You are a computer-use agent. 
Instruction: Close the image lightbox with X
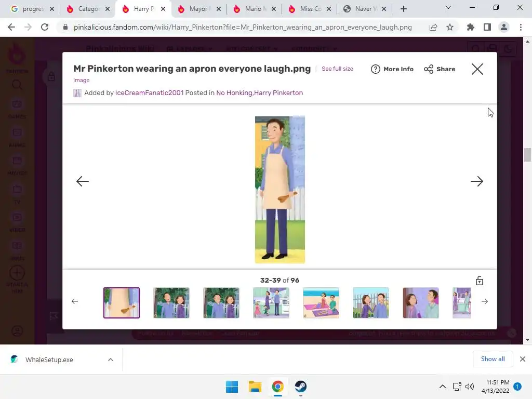pos(477,69)
